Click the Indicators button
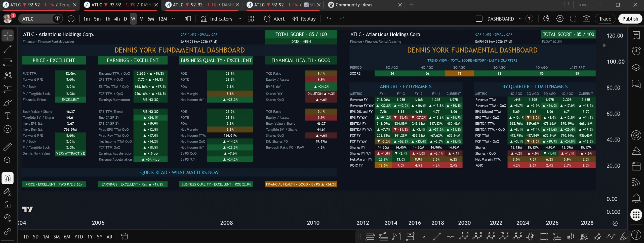The width and height of the screenshot is (644, 243). pyautogui.click(x=217, y=19)
